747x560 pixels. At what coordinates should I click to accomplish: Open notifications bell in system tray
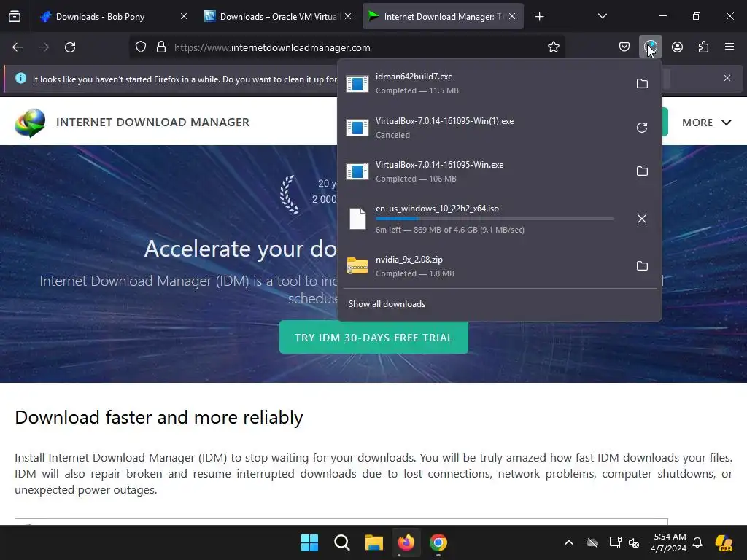click(697, 542)
